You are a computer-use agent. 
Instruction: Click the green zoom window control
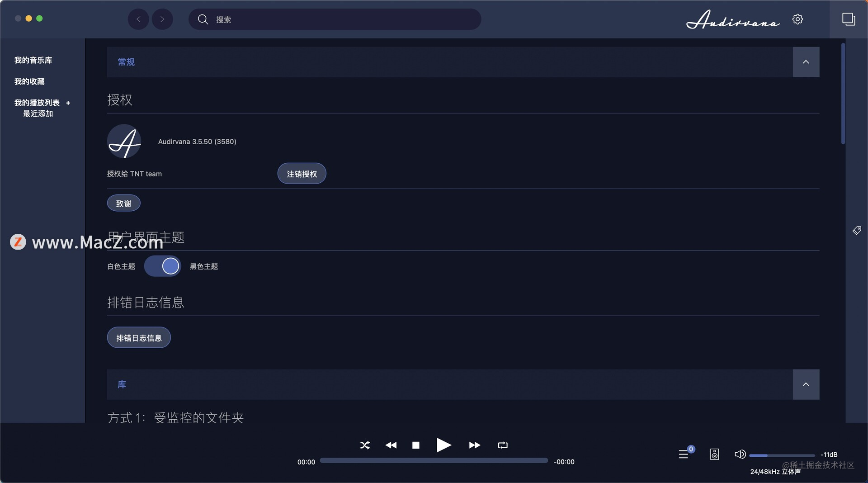coord(40,19)
